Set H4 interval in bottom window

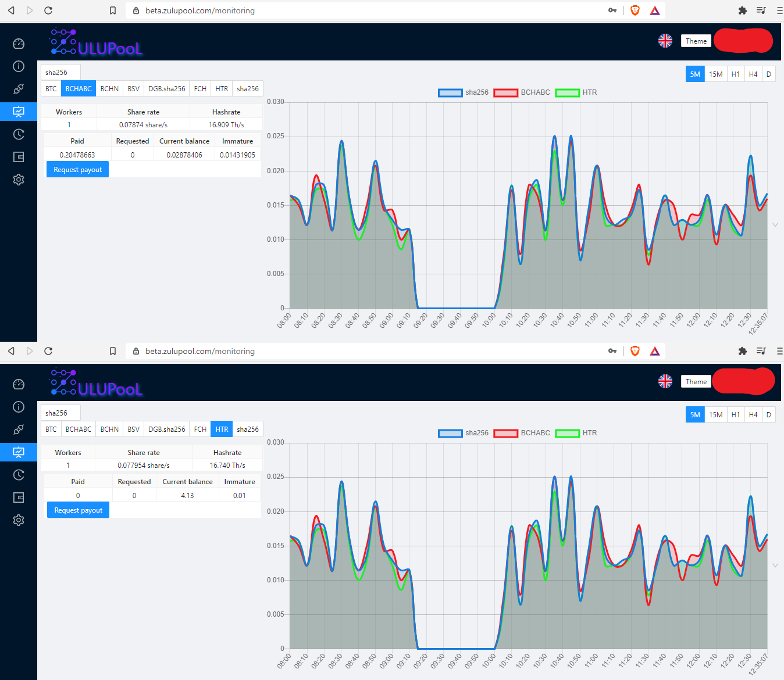(x=753, y=414)
